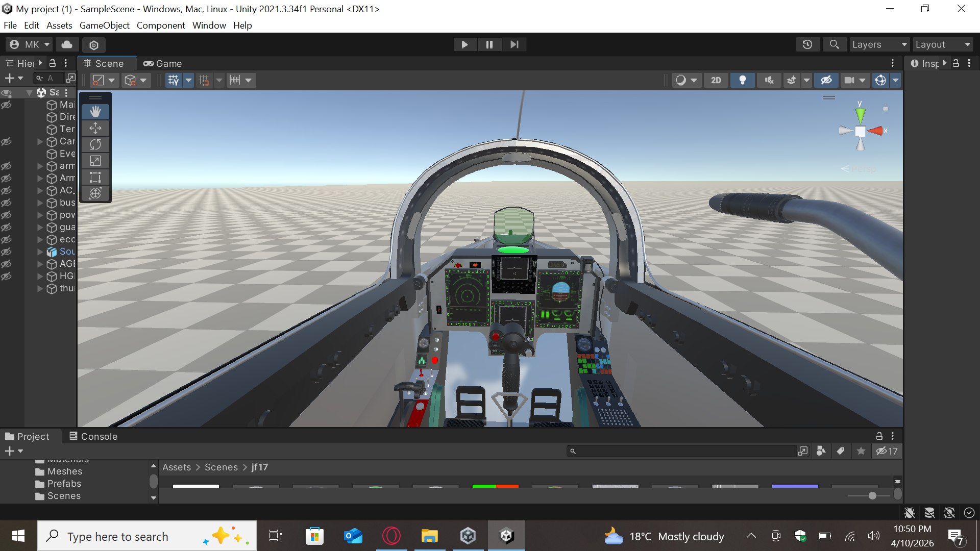980x551 pixels.
Task: Click the Play button
Action: pos(464,44)
